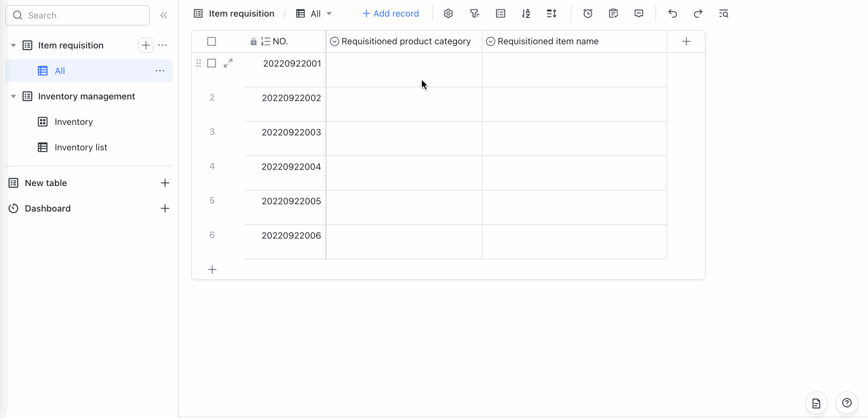The height and width of the screenshot is (418, 868).
Task: Click the redo icon on the toolbar
Action: 698,13
